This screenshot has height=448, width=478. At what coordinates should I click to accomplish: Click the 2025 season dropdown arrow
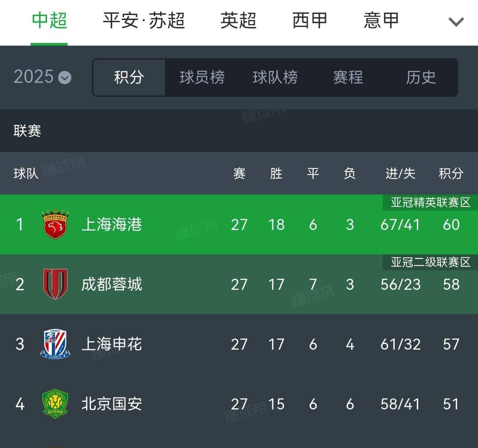click(64, 78)
